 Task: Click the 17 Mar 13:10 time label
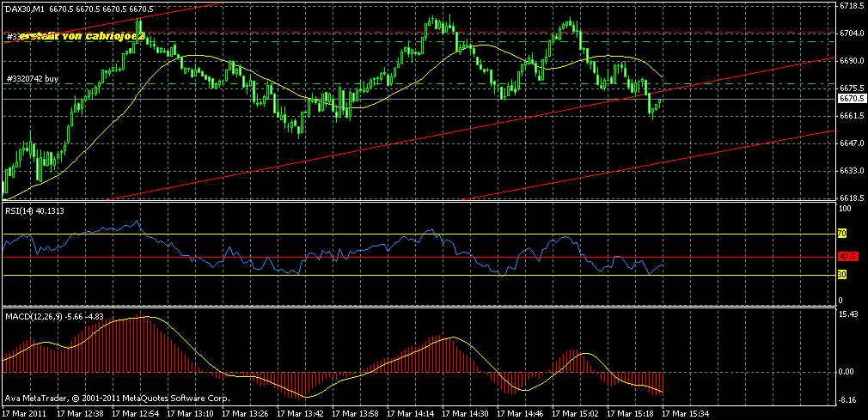(191, 413)
